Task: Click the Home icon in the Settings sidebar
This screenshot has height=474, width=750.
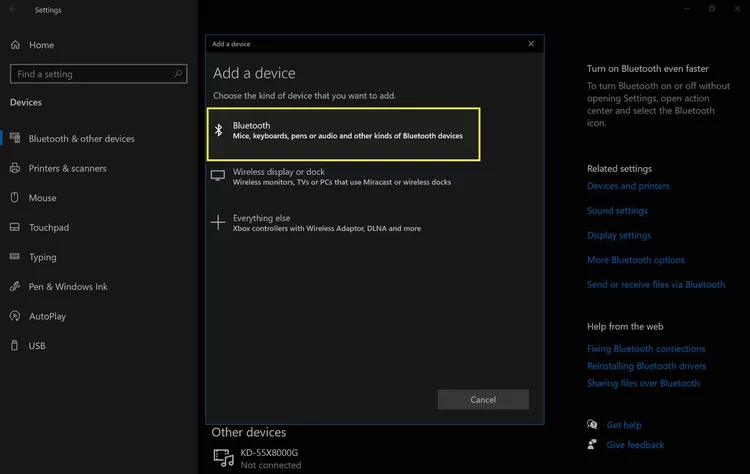Action: coord(15,44)
